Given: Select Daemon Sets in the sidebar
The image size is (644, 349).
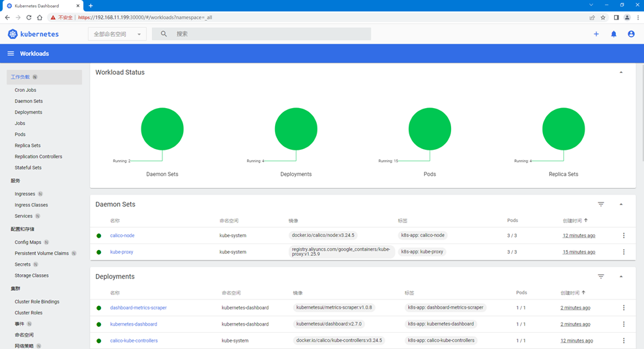Looking at the screenshot, I should [29, 101].
